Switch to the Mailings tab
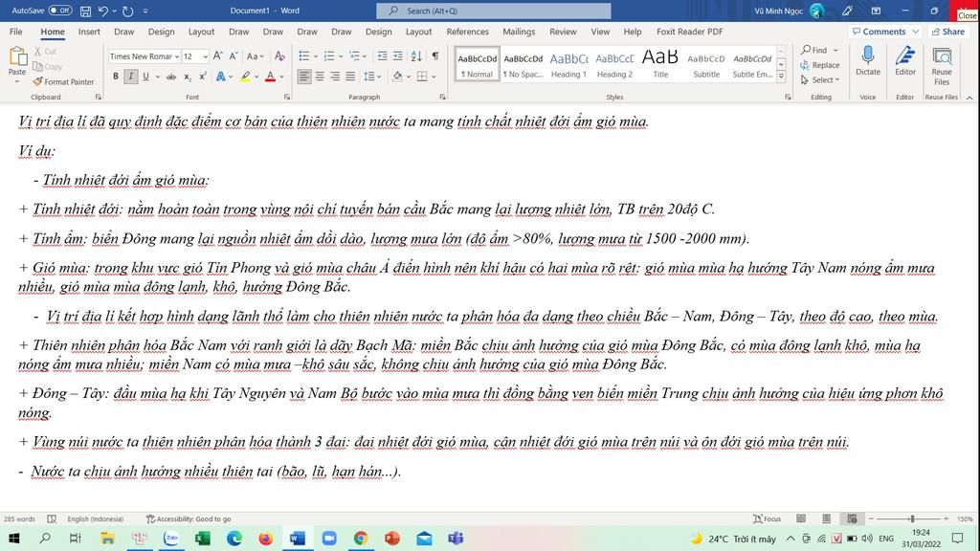Screen dimensions: 980x551 coord(519,32)
